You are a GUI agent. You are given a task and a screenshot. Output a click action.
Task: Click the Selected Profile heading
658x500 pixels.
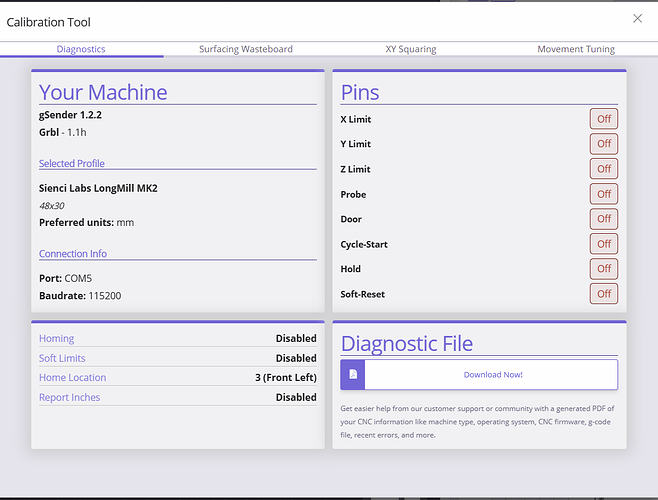72,163
